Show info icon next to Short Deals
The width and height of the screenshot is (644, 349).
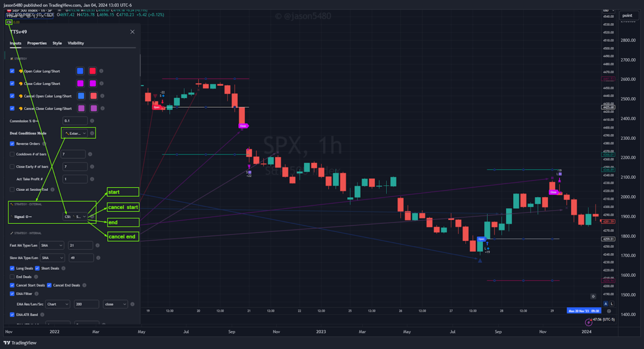(64, 268)
